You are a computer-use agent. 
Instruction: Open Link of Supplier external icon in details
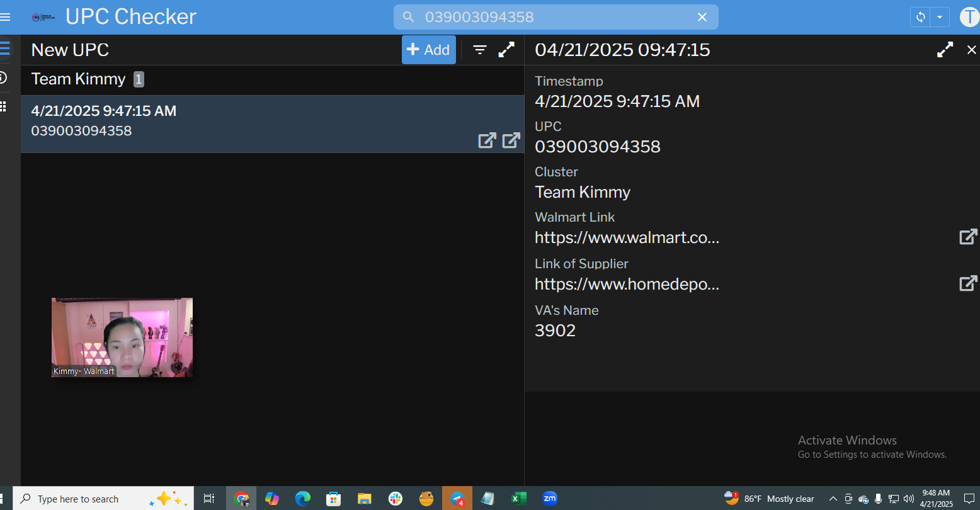coord(967,283)
